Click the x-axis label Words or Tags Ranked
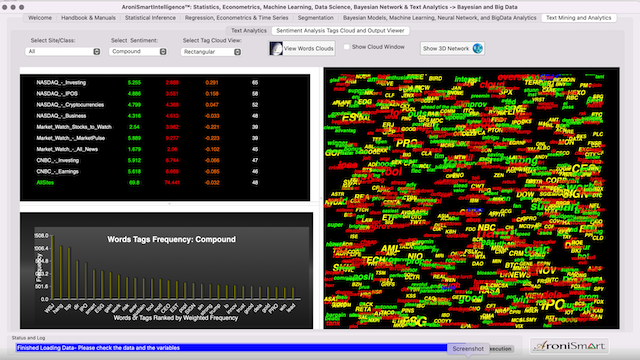Image resolution: width=640 pixels, height=360 pixels. (176, 318)
